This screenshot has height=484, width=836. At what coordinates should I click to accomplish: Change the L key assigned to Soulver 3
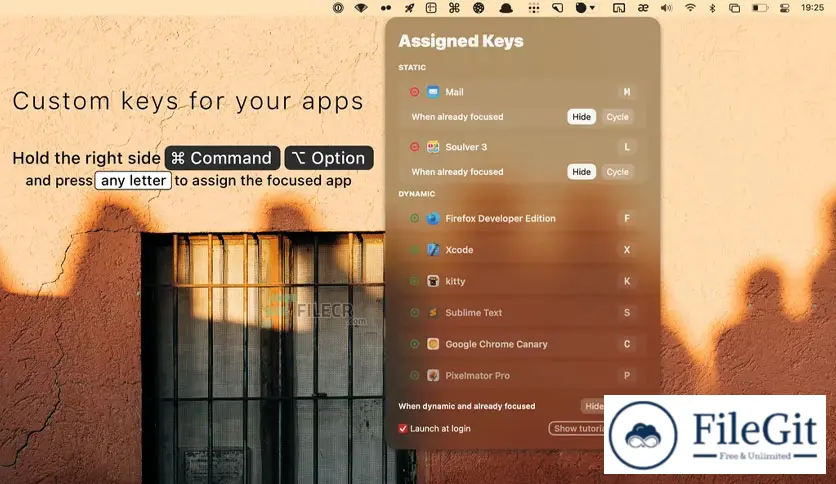pyautogui.click(x=627, y=147)
